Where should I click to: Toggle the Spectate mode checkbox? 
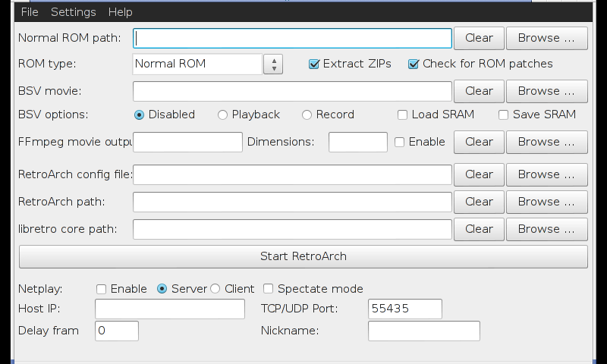tap(268, 289)
